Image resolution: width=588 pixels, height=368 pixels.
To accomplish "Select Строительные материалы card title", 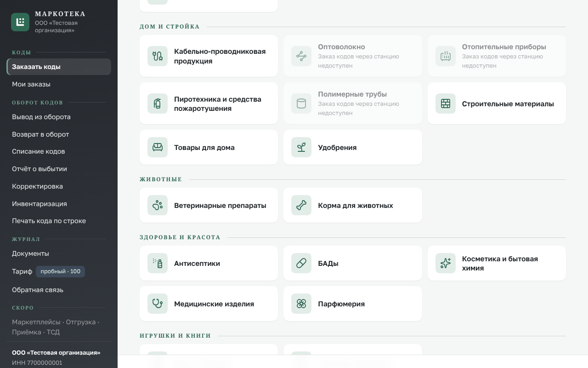I will [x=508, y=104].
